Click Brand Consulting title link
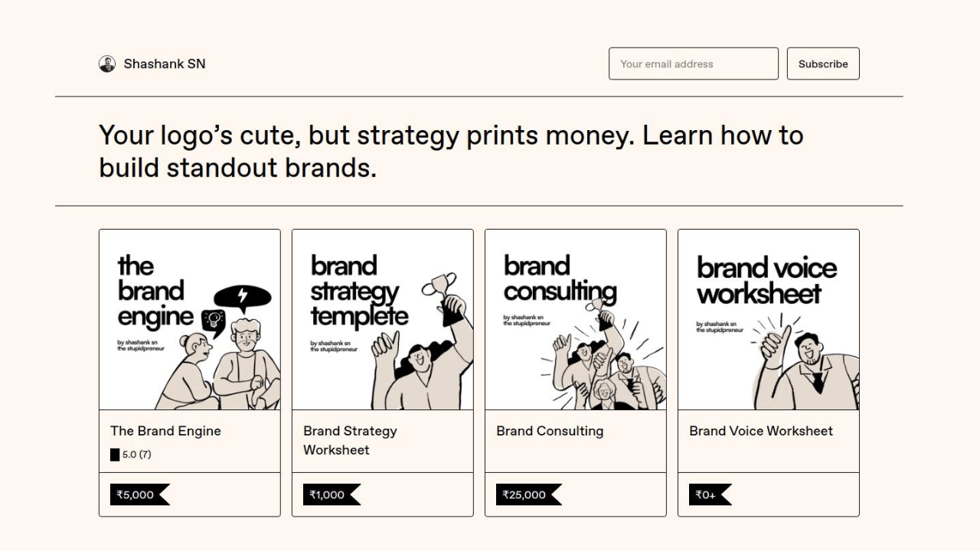 (550, 431)
